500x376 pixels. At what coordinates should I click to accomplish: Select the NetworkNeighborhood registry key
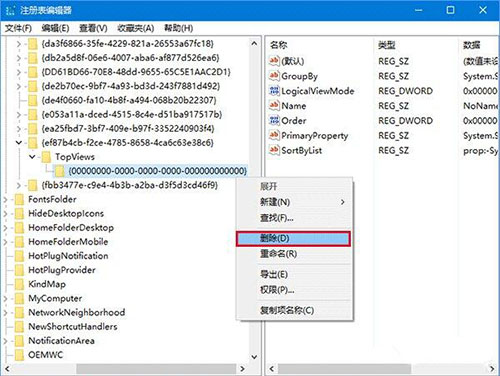point(76,312)
